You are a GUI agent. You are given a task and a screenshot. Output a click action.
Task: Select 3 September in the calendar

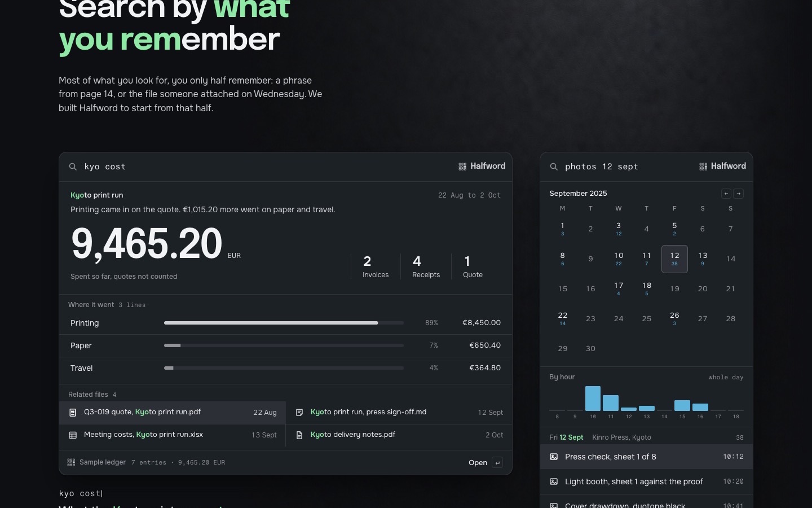tap(619, 229)
